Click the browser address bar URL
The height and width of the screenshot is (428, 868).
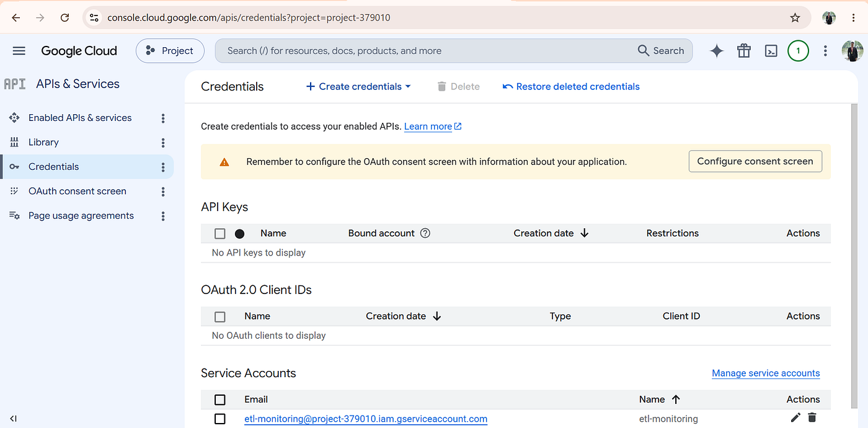249,18
